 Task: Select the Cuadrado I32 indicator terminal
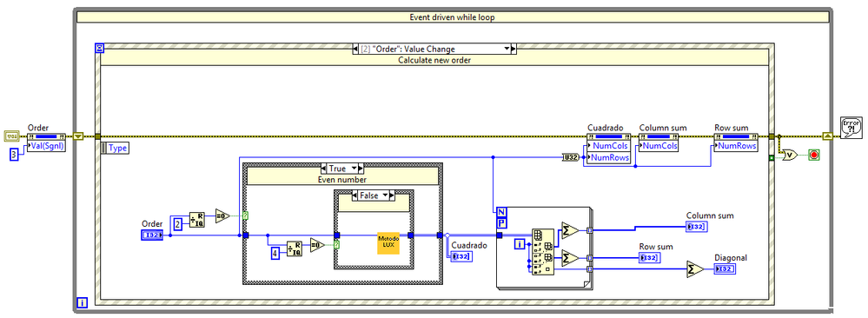(x=461, y=256)
